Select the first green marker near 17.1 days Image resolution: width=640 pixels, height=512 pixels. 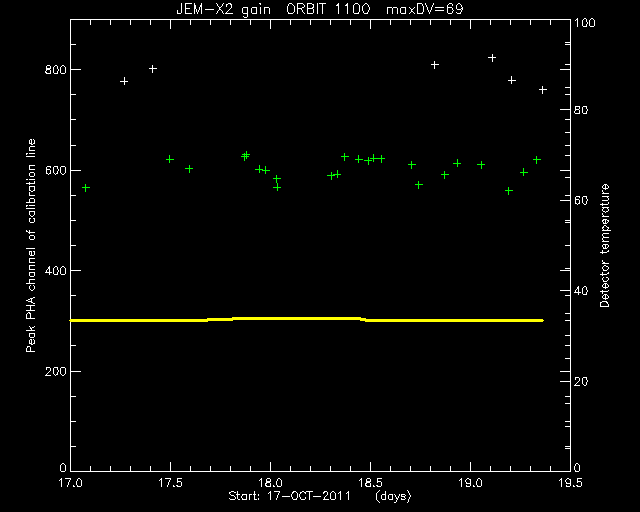(x=86, y=188)
